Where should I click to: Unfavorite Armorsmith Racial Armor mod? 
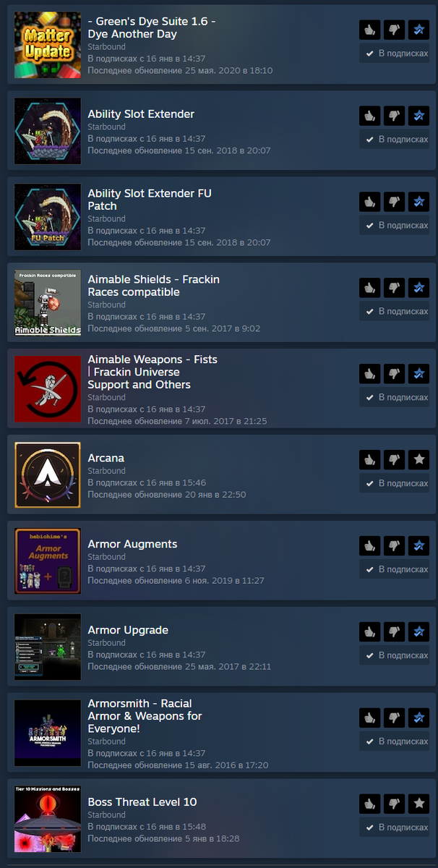418,718
